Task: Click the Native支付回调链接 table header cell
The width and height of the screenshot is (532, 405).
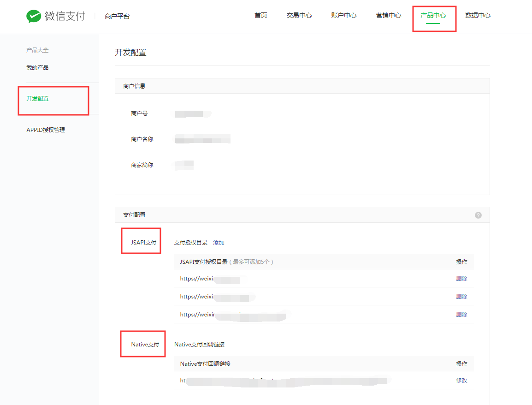Action: tap(205, 363)
